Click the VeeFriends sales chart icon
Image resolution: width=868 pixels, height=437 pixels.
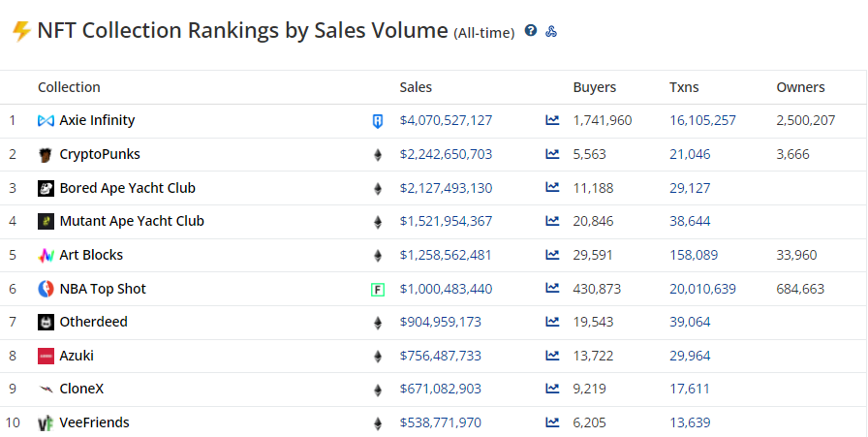(x=552, y=422)
